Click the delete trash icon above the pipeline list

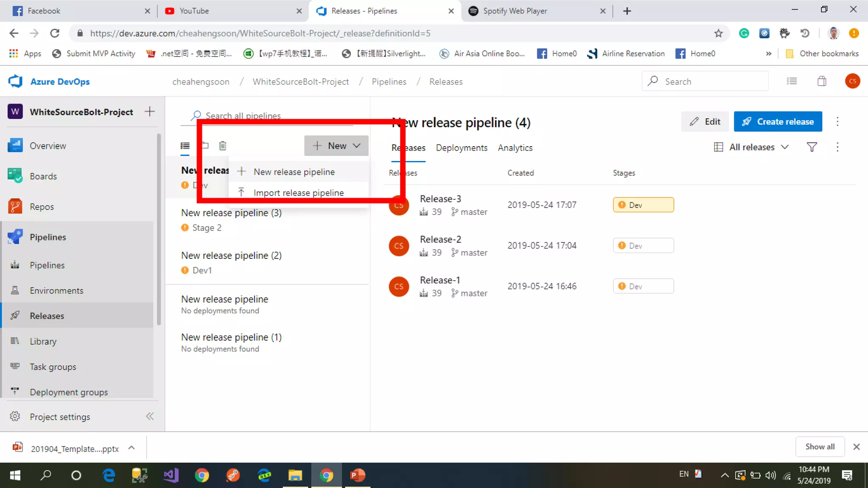pyautogui.click(x=223, y=146)
